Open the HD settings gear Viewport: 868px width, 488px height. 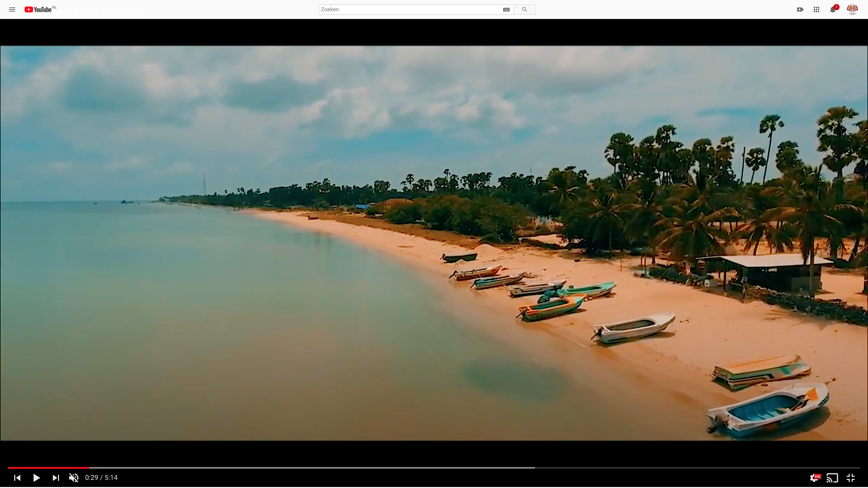pyautogui.click(x=814, y=478)
